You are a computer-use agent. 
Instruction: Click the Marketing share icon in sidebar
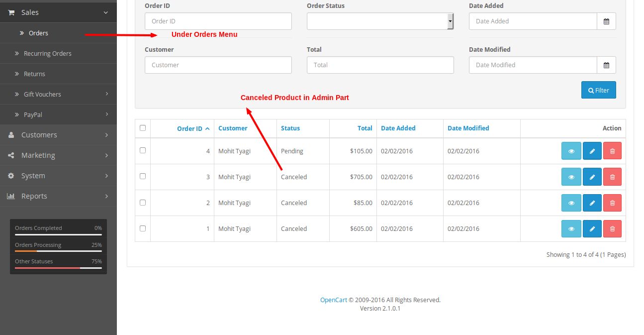click(11, 155)
